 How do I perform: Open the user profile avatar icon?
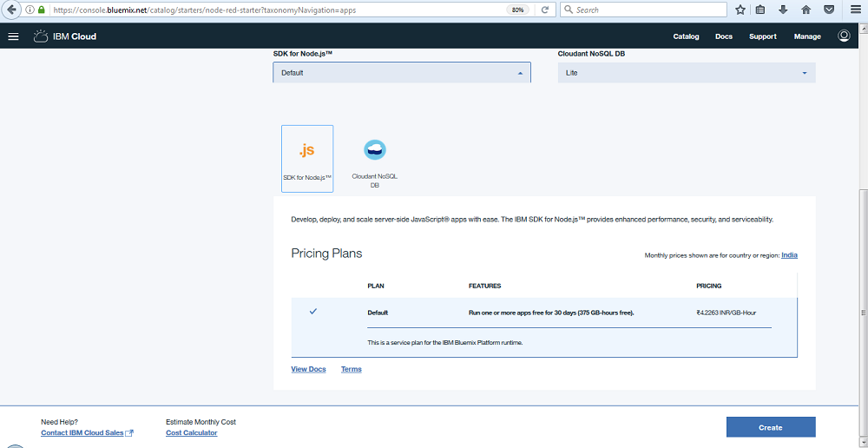pos(844,36)
